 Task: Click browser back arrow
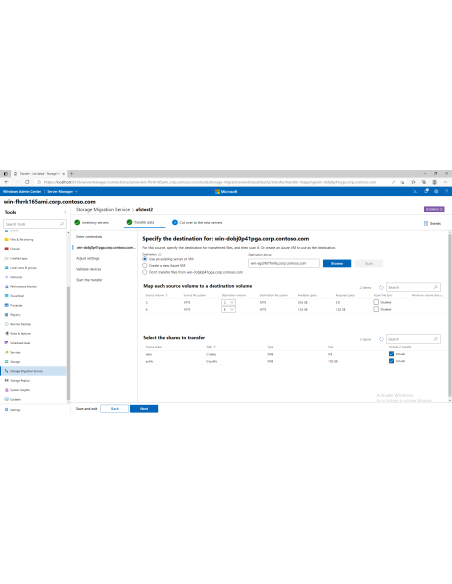[x=7, y=182]
